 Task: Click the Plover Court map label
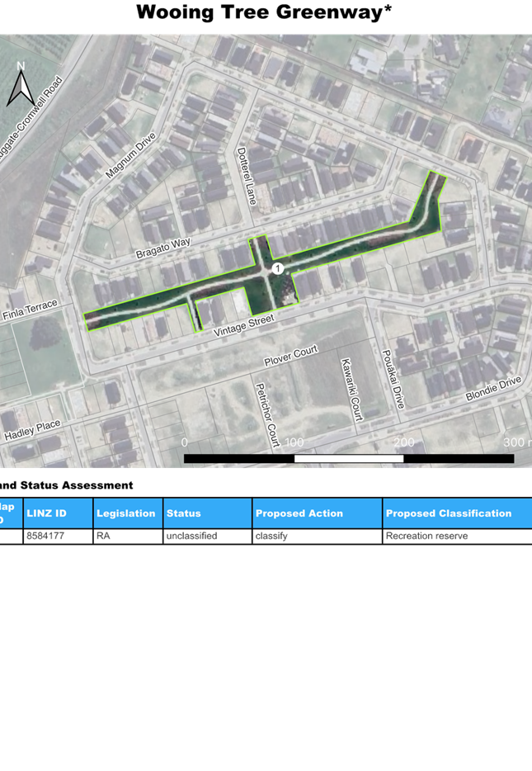(290, 357)
